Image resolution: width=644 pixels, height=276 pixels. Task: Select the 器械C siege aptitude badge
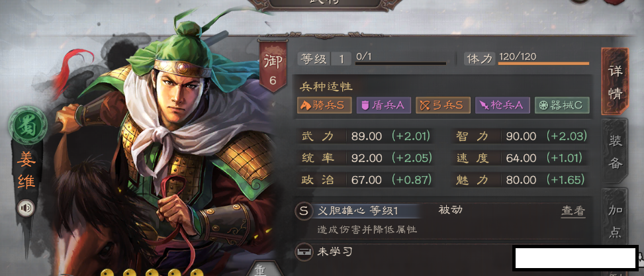563,105
